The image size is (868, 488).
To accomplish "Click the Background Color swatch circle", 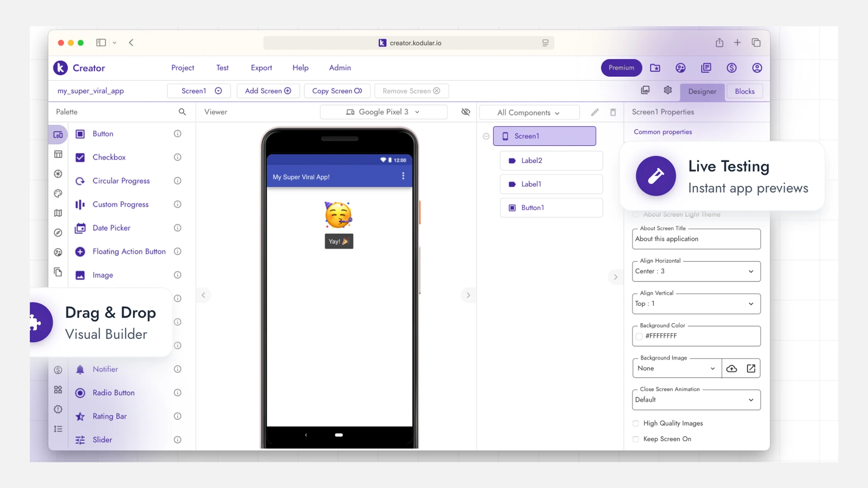I will pos(639,337).
